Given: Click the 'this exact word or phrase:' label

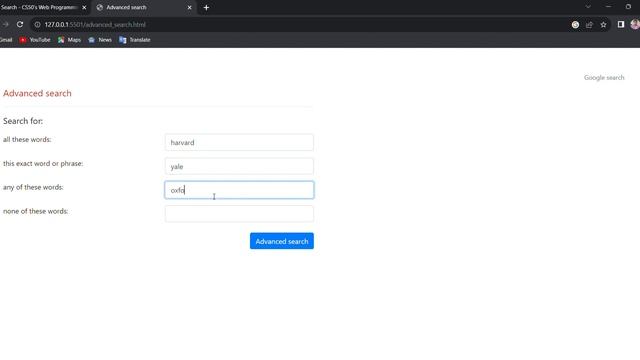Looking at the screenshot, I should tap(43, 164).
